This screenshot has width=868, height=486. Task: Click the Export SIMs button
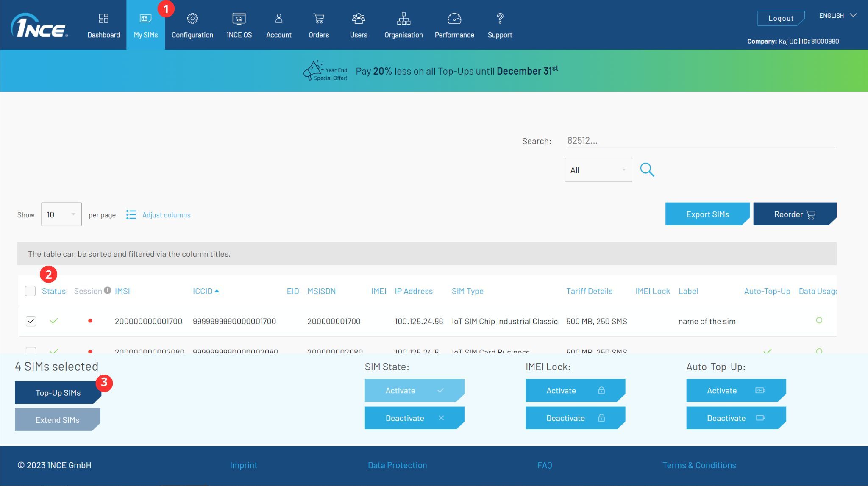[707, 214]
